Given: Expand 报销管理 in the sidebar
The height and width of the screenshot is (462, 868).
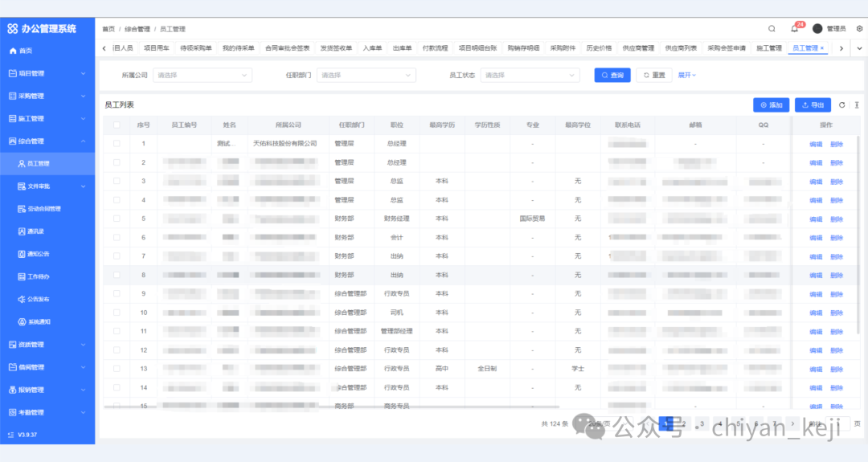Looking at the screenshot, I should (x=47, y=390).
